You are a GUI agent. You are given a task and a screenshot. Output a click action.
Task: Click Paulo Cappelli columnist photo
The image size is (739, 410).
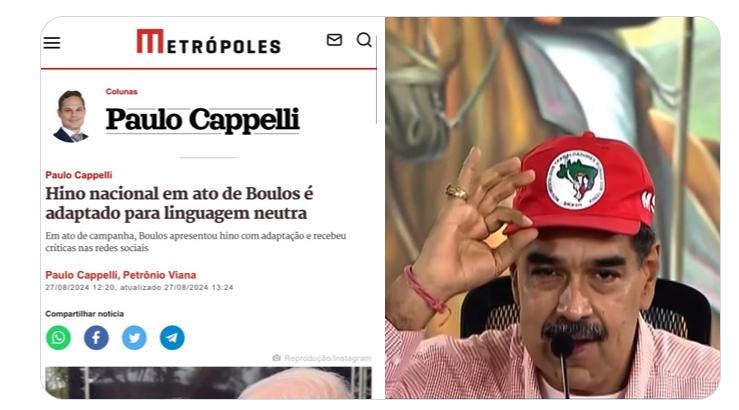click(x=72, y=116)
